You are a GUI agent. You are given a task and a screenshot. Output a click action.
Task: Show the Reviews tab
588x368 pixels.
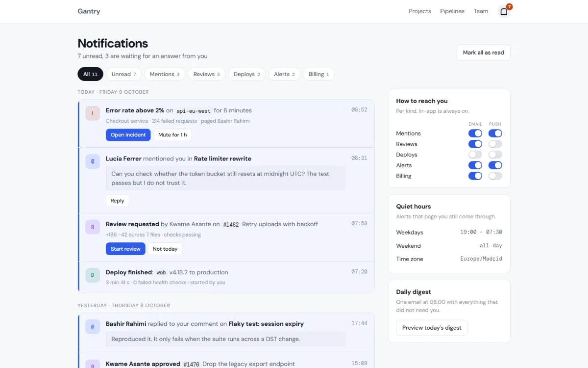207,74
